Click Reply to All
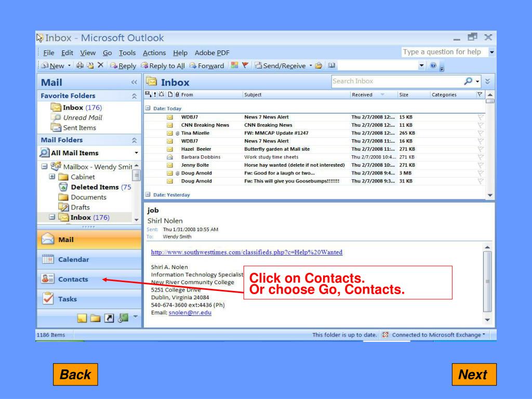 tap(163, 65)
